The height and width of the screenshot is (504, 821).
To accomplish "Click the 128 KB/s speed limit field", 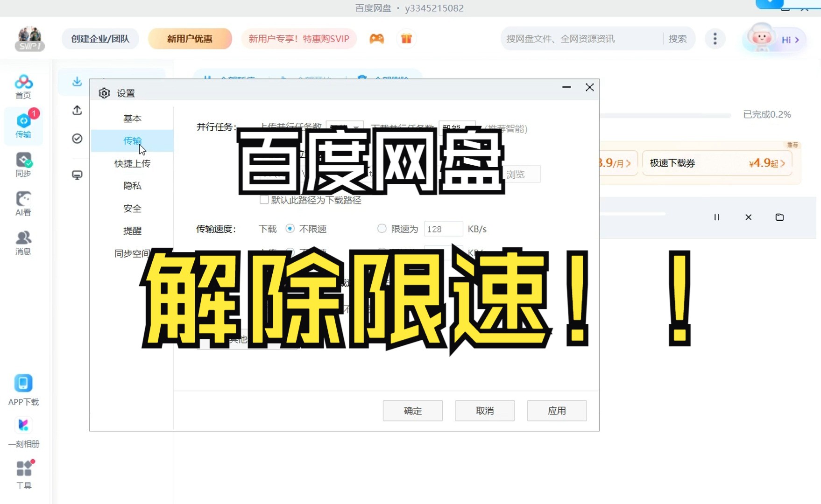I will coord(443,229).
